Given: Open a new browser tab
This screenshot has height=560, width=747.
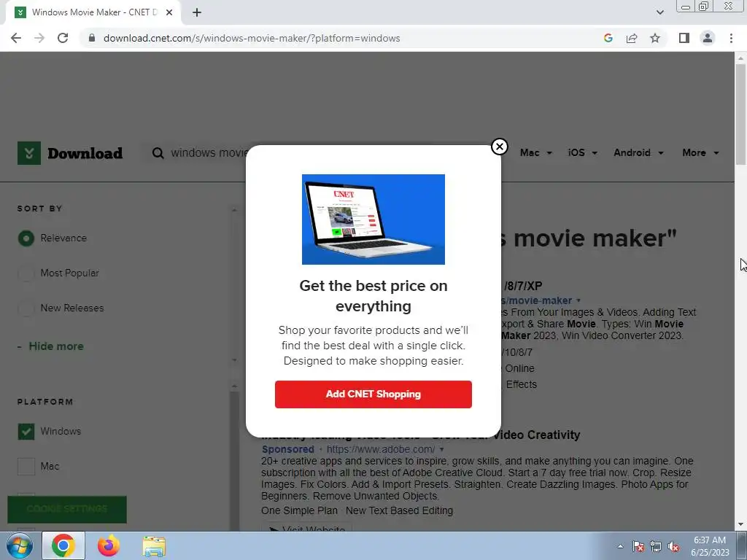Looking at the screenshot, I should coord(197,12).
